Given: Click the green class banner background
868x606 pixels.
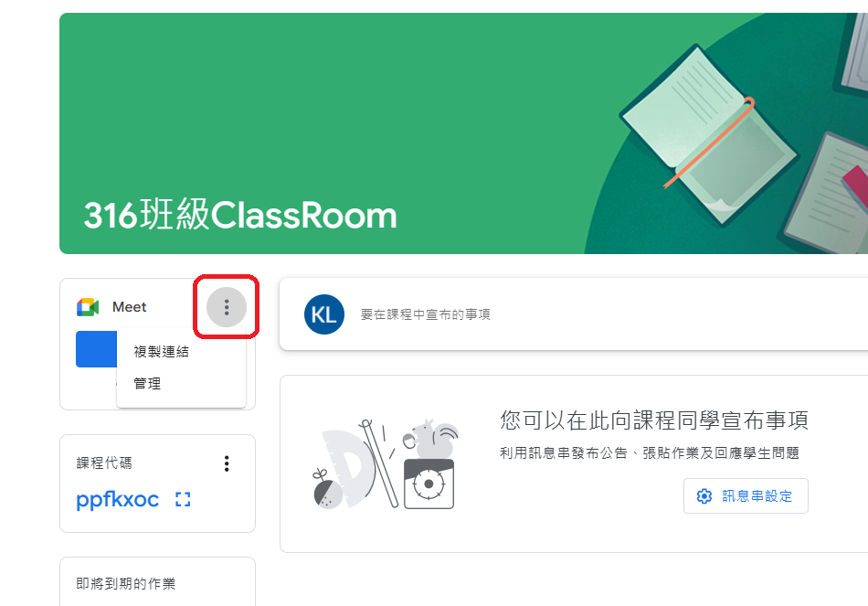Looking at the screenshot, I should tap(333, 111).
